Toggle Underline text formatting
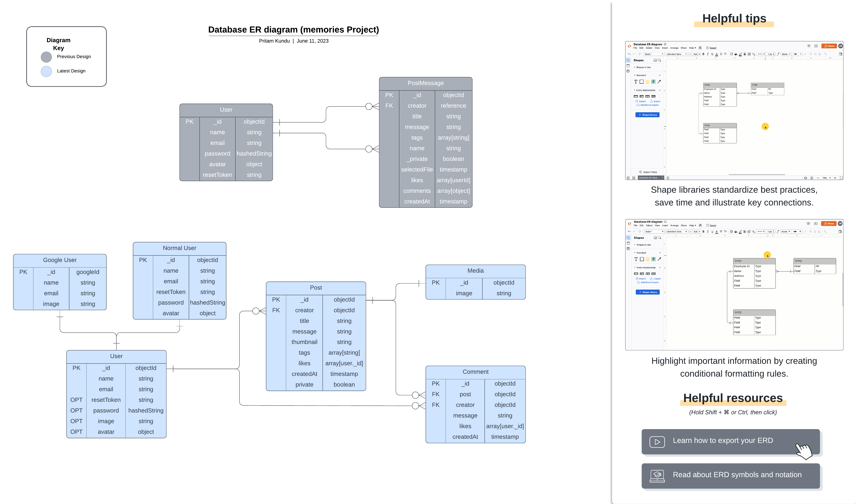 tap(712, 54)
